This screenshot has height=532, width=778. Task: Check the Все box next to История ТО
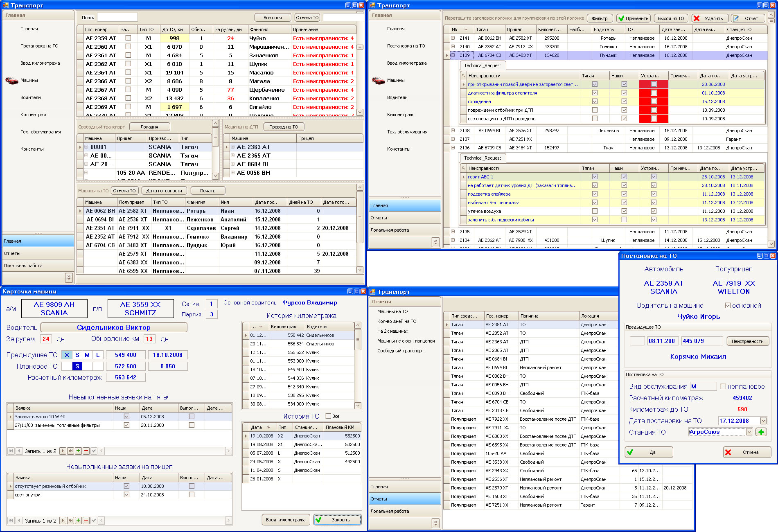pos(328,416)
